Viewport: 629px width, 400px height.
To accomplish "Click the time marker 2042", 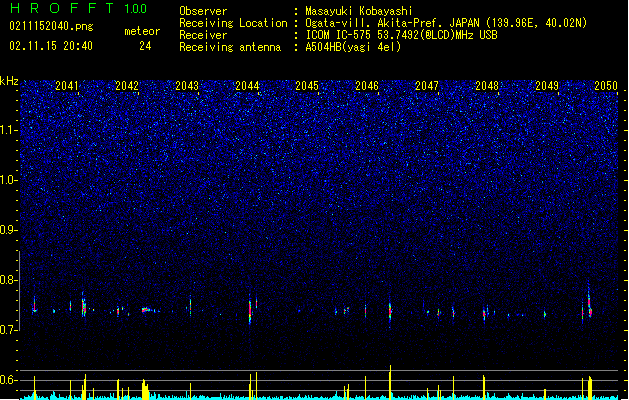I will coord(127,85).
